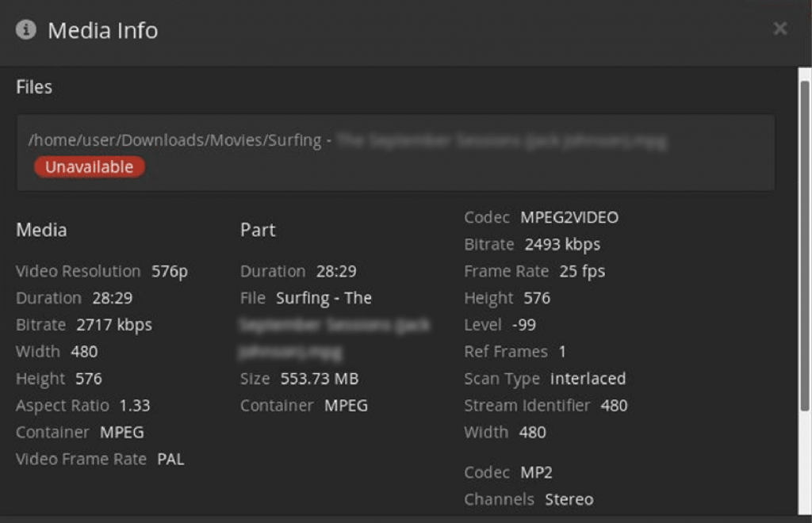The width and height of the screenshot is (812, 523).
Task: Click the Codec MP2 audio value
Action: (x=536, y=472)
